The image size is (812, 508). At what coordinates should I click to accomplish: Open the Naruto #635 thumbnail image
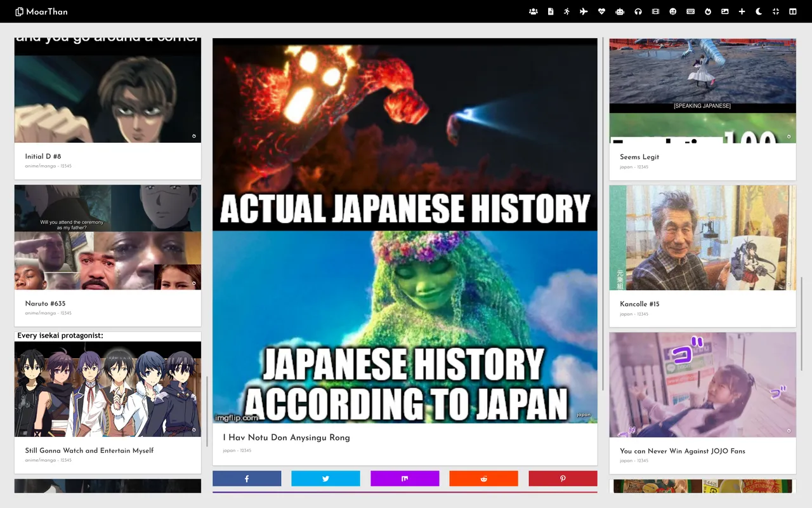108,237
